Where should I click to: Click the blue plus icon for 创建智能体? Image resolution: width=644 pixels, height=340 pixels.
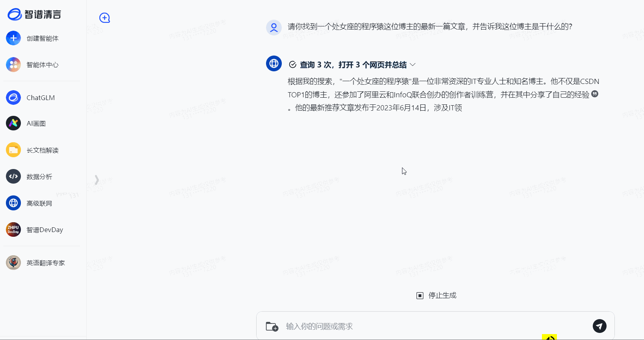13,38
